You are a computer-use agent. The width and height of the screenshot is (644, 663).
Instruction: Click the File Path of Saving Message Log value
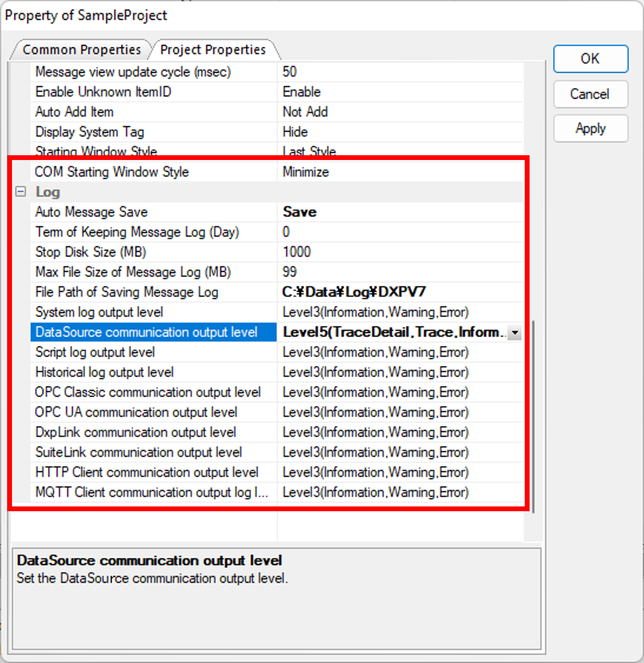[x=399, y=292]
